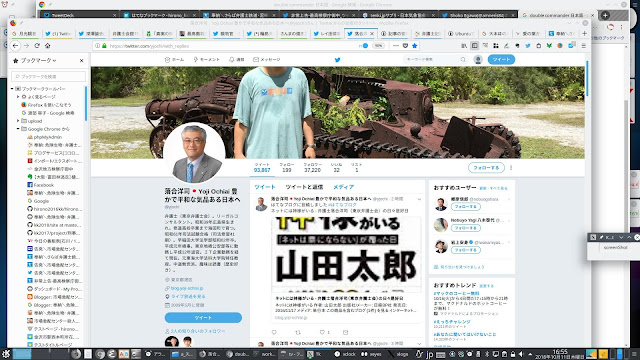Follow the third suggested user

(x=465, y=250)
